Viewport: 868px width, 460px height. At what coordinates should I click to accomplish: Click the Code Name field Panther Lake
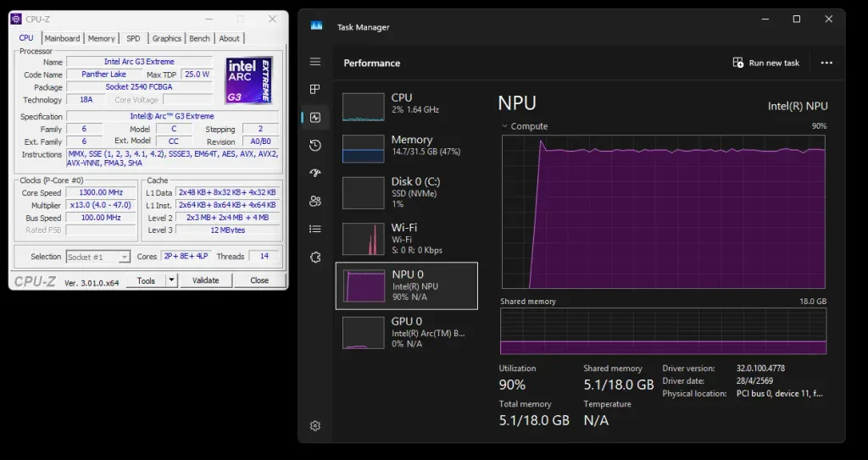coord(103,75)
